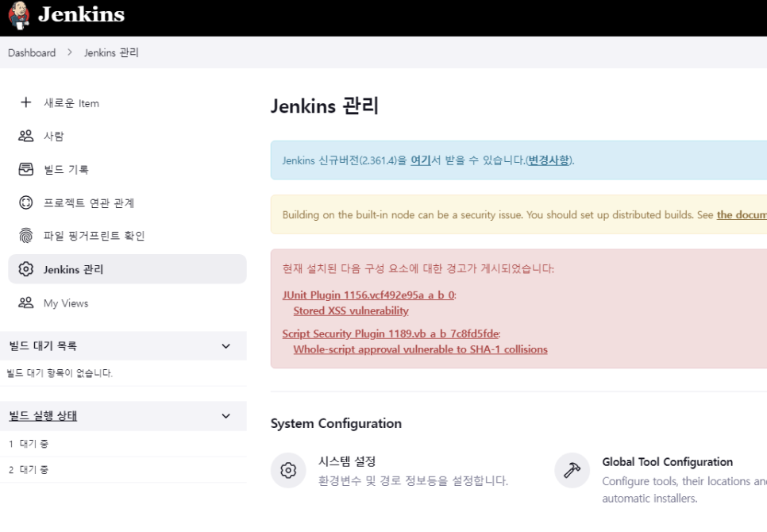Open the Dashboard breadcrumb link
The height and width of the screenshot is (532, 767).
coord(32,53)
